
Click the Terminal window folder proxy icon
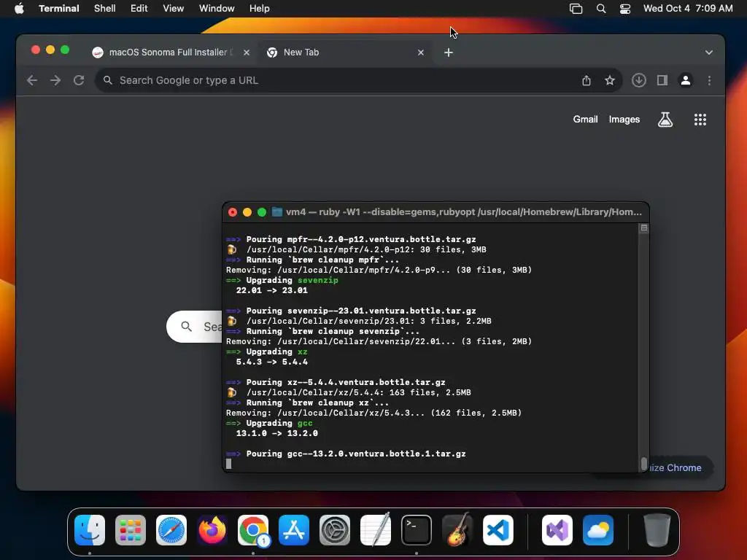pos(276,212)
